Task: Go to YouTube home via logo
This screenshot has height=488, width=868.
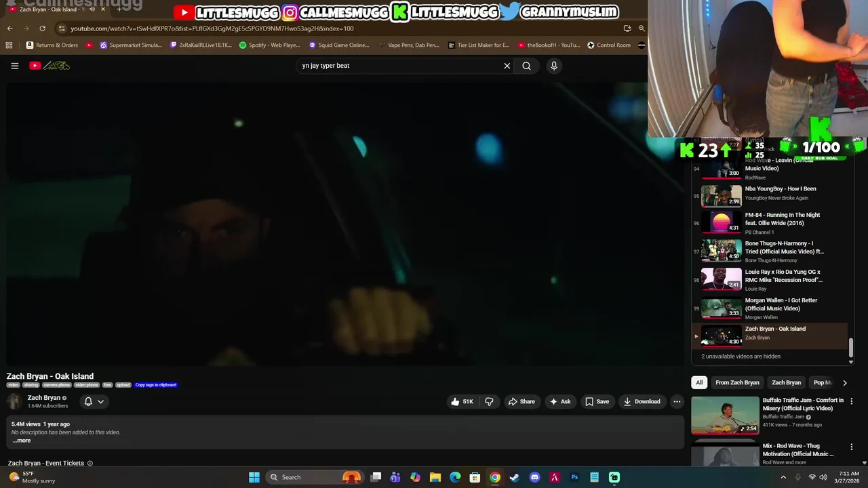Action: [50, 66]
